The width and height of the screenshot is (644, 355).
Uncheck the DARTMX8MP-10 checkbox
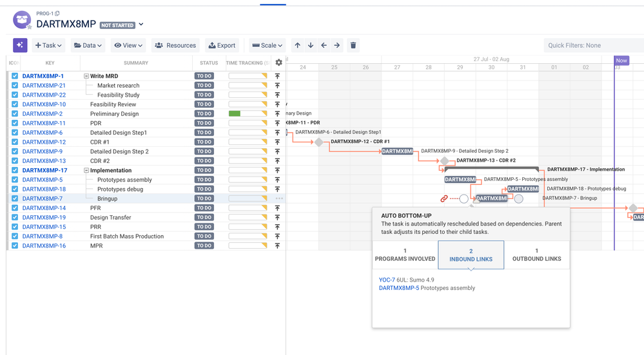pyautogui.click(x=15, y=104)
